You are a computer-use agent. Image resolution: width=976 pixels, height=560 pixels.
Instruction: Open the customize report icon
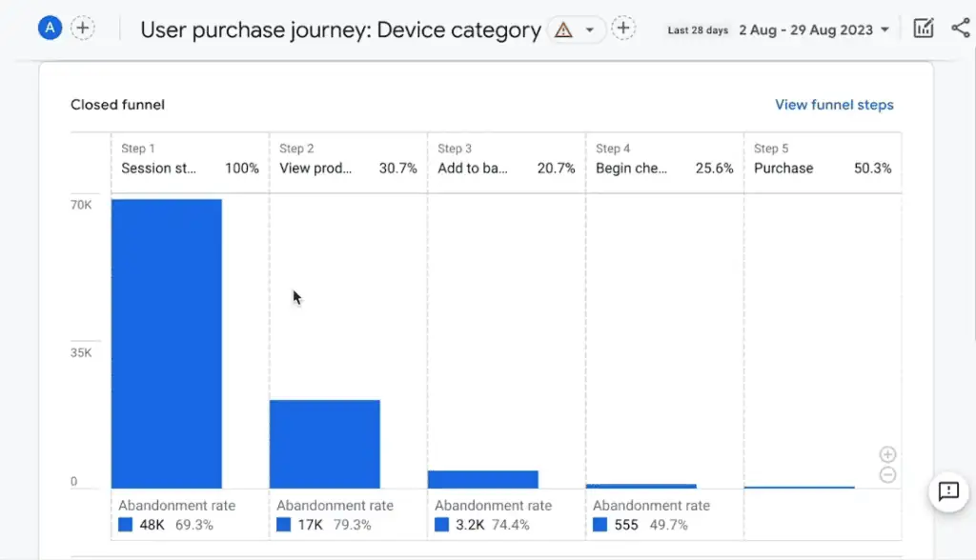click(x=923, y=28)
